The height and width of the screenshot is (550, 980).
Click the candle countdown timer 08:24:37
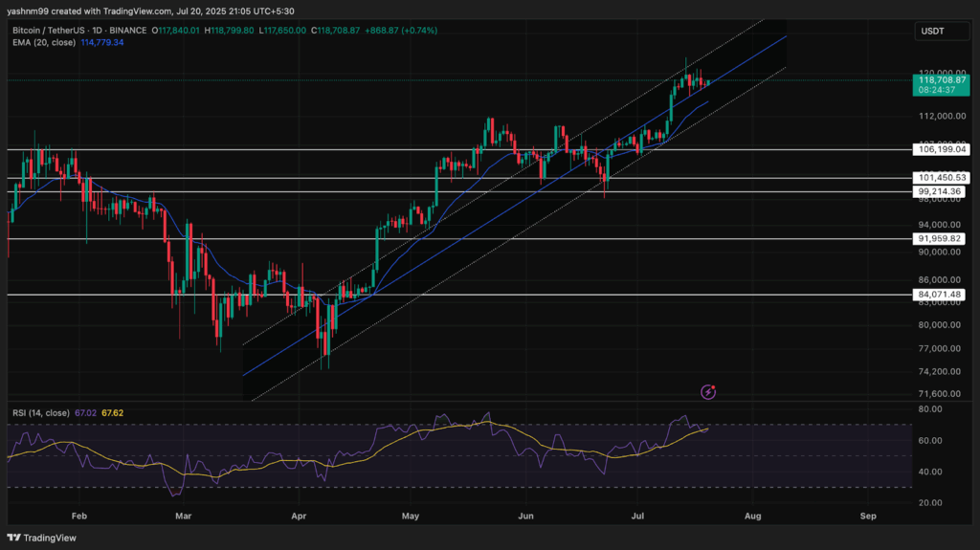point(937,90)
